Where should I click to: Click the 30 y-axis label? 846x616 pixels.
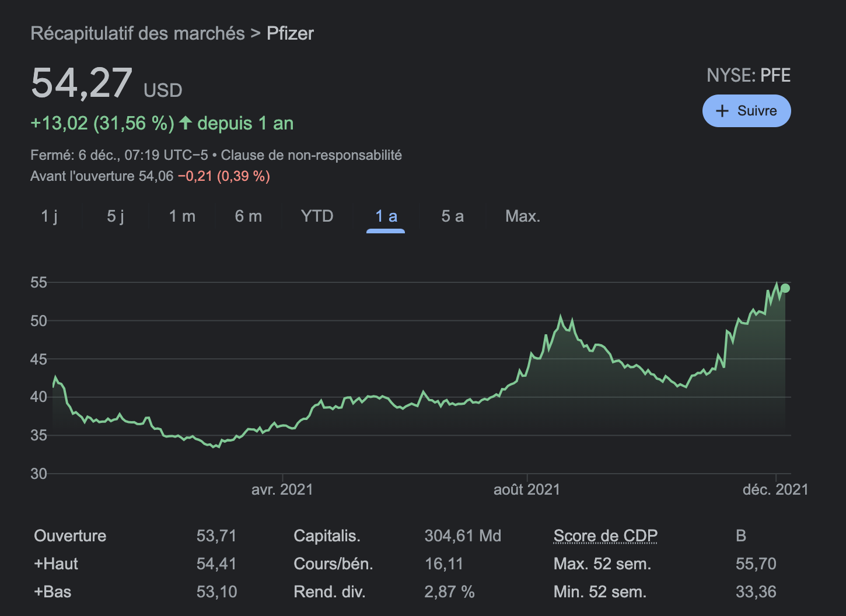(x=39, y=473)
